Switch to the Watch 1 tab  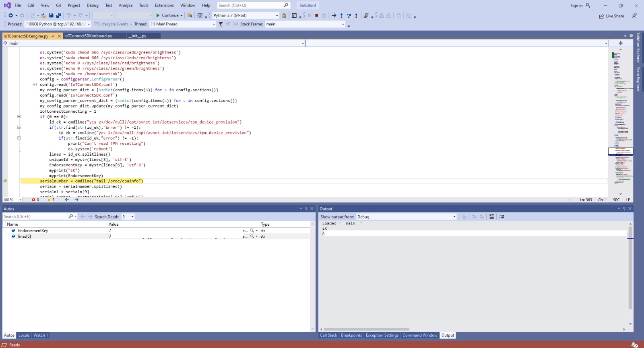click(41, 335)
